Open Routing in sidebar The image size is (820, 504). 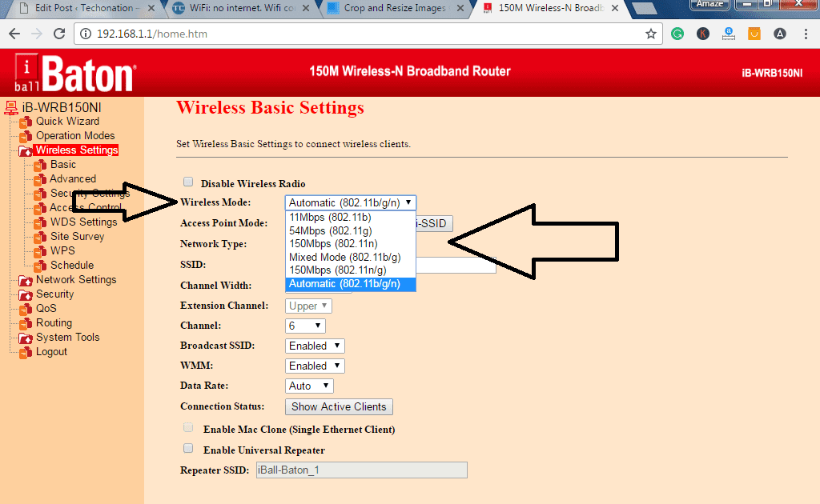(54, 323)
